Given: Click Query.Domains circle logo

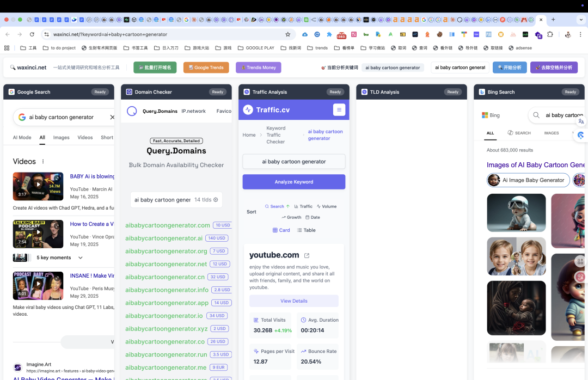Looking at the screenshot, I should (x=132, y=111).
